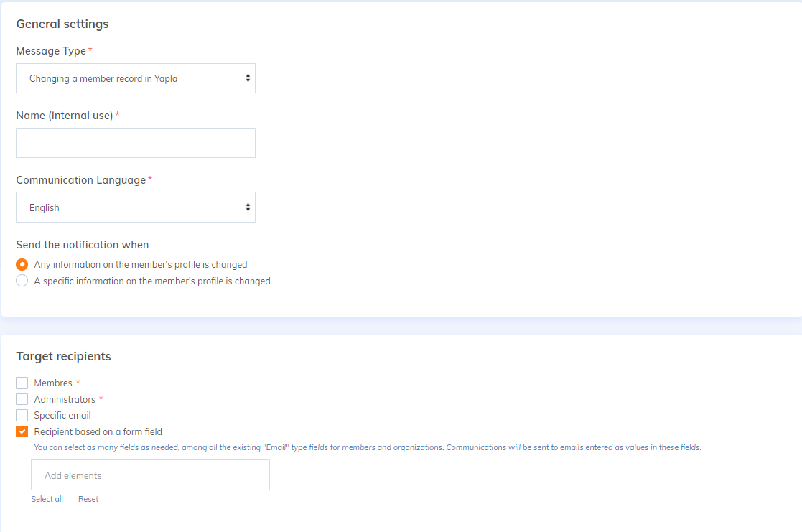Select 'Any information on the member's profile' radio
802x532 pixels.
point(22,264)
